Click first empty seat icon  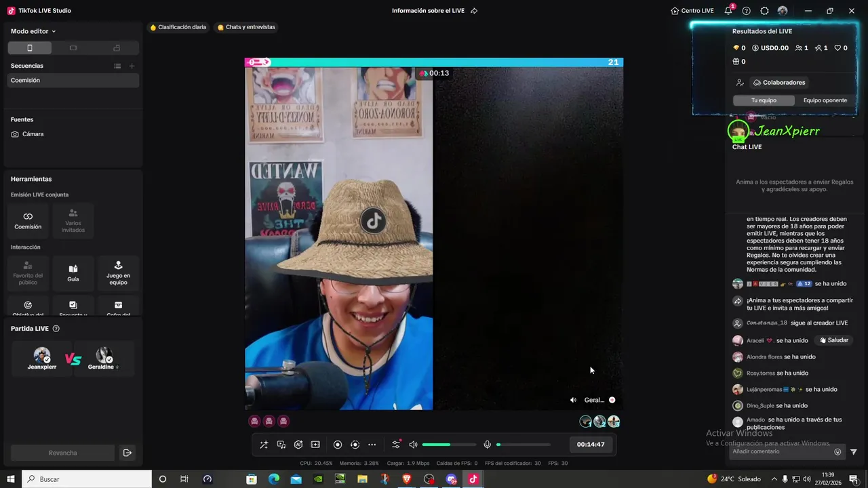tap(254, 421)
